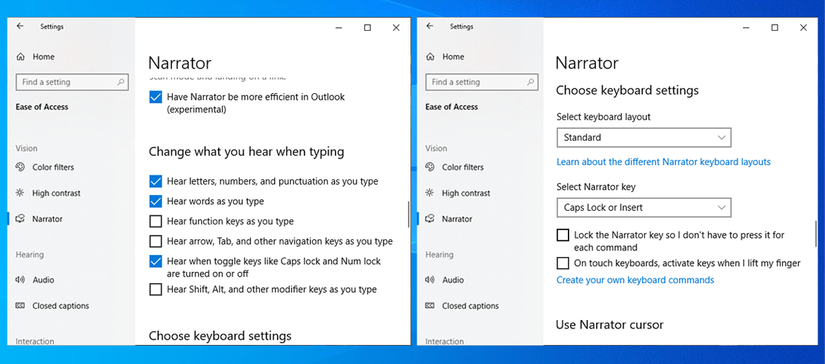
Task: Minimize the right Settings window
Action: 746,28
